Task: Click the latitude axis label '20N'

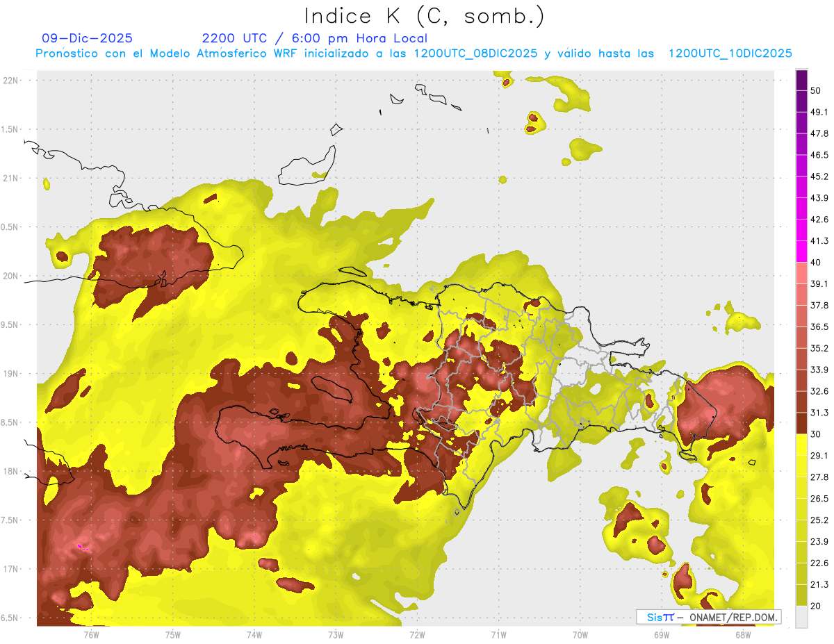Action: click(x=10, y=276)
